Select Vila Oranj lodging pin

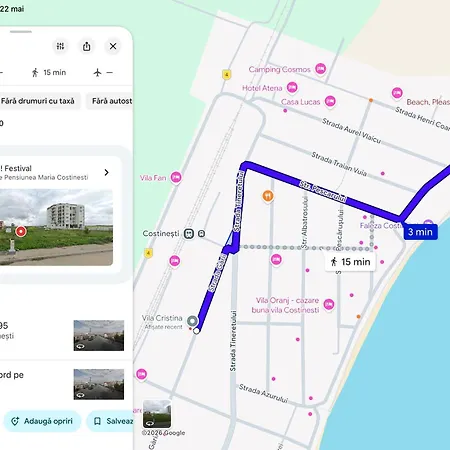pyautogui.click(x=329, y=304)
